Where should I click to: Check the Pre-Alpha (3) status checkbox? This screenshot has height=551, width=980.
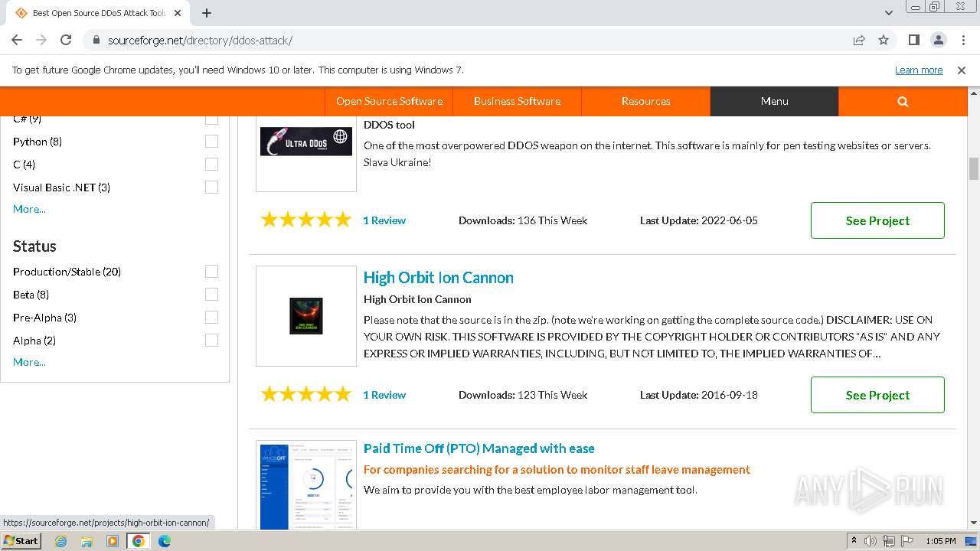coord(211,318)
